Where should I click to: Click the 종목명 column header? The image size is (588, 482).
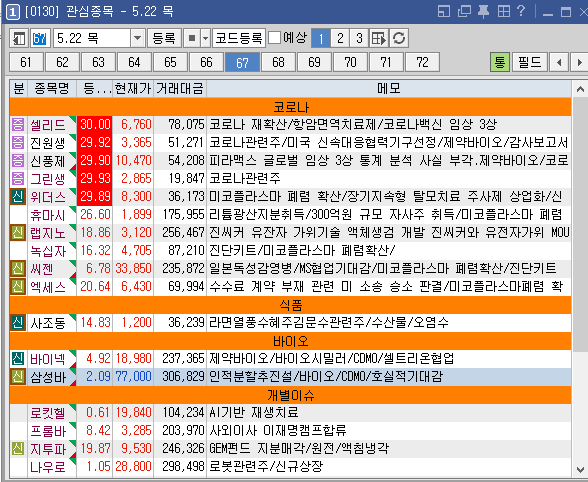(x=52, y=89)
